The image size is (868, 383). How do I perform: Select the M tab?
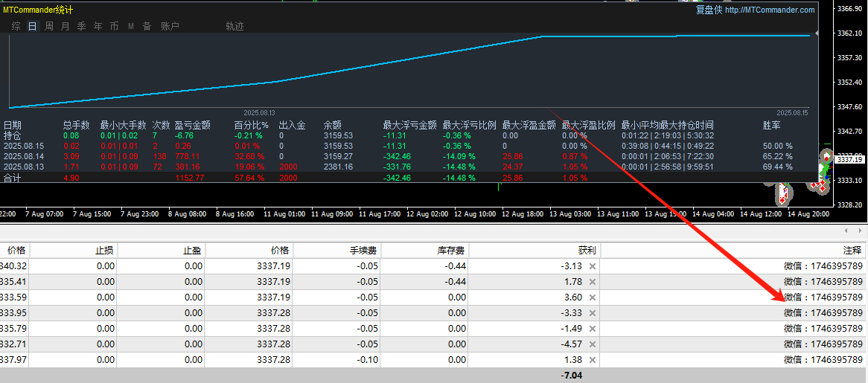coord(131,26)
